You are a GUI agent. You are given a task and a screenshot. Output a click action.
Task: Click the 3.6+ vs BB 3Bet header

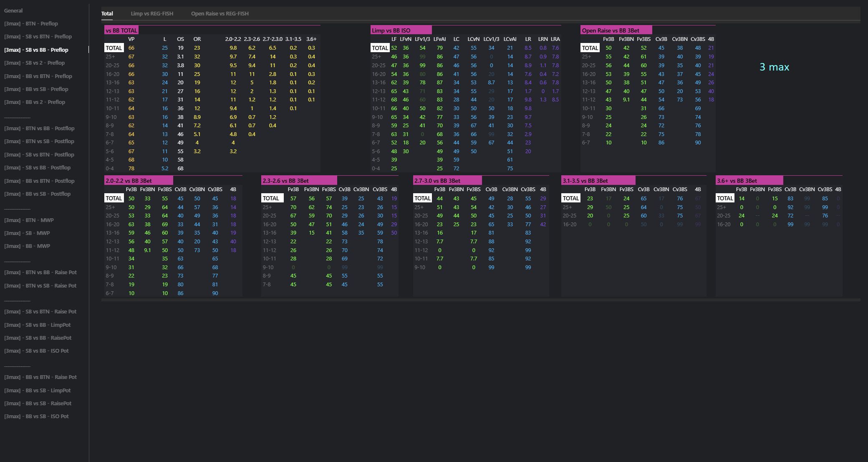click(737, 181)
